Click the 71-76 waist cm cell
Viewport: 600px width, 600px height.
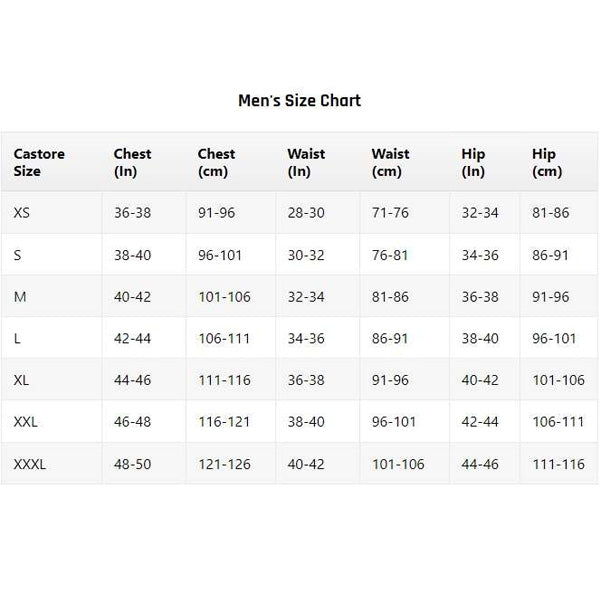point(390,213)
